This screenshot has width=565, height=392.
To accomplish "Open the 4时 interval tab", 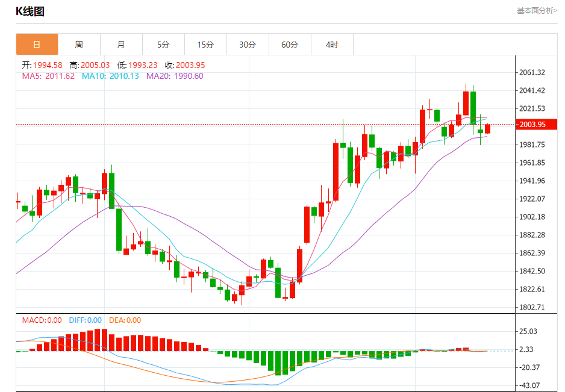I will click(x=332, y=45).
